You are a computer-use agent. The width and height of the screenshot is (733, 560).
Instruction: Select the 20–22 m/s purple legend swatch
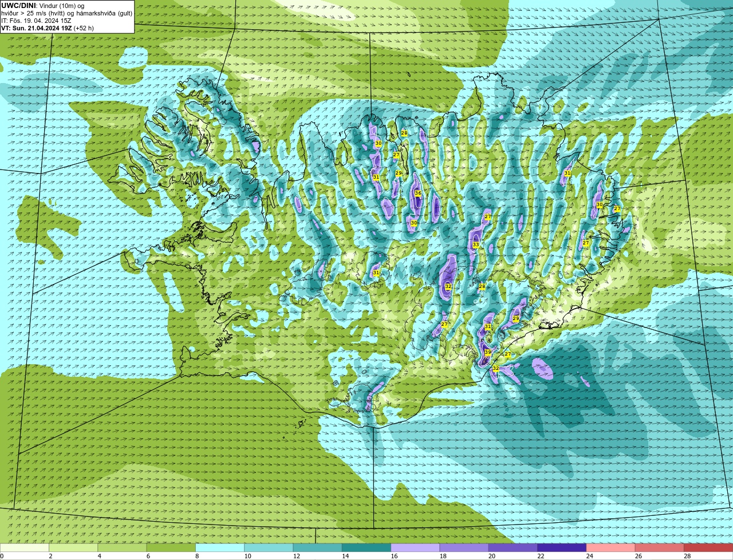(x=513, y=548)
